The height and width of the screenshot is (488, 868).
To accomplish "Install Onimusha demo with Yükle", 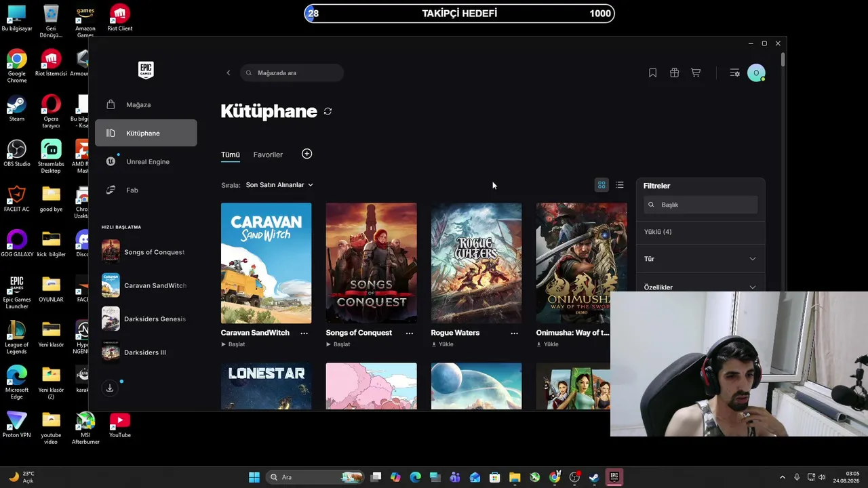I will pos(547,344).
